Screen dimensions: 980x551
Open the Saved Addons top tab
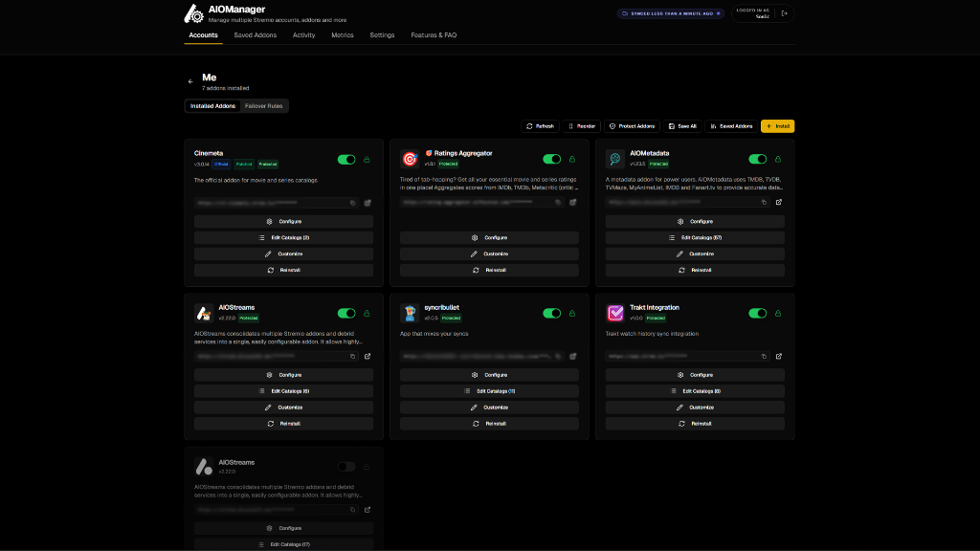tap(255, 35)
